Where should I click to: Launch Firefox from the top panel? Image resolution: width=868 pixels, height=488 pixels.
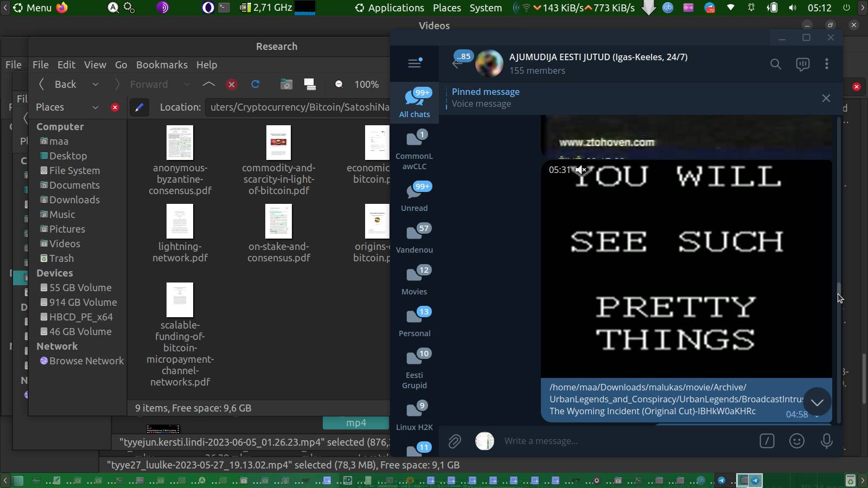pos(62,8)
